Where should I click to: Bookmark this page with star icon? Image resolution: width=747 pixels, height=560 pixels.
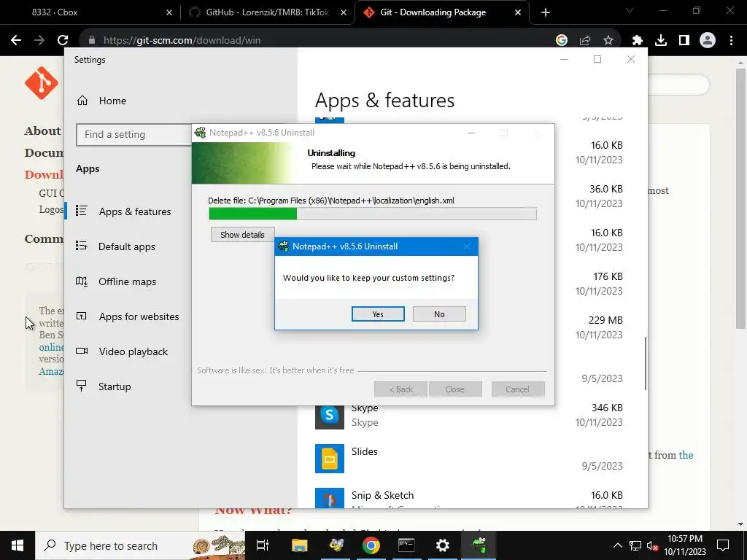[608, 41]
